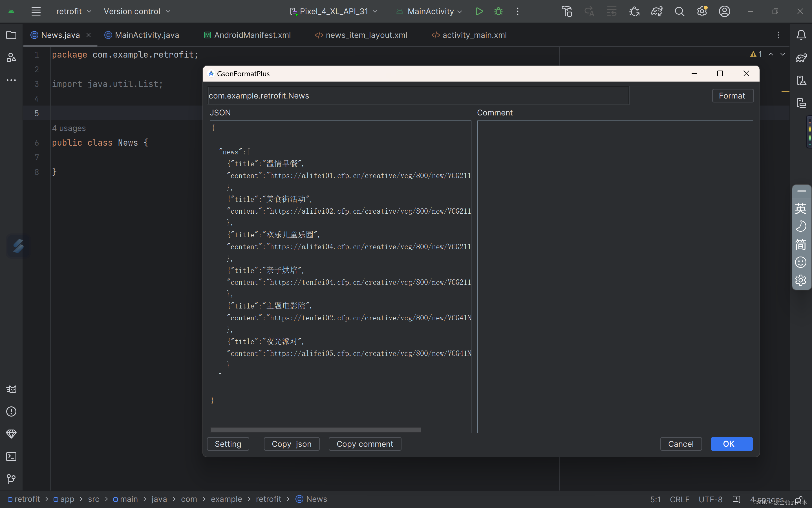Viewport: 812px width, 508px height.
Task: Click the src breadcrumb
Action: click(94, 499)
